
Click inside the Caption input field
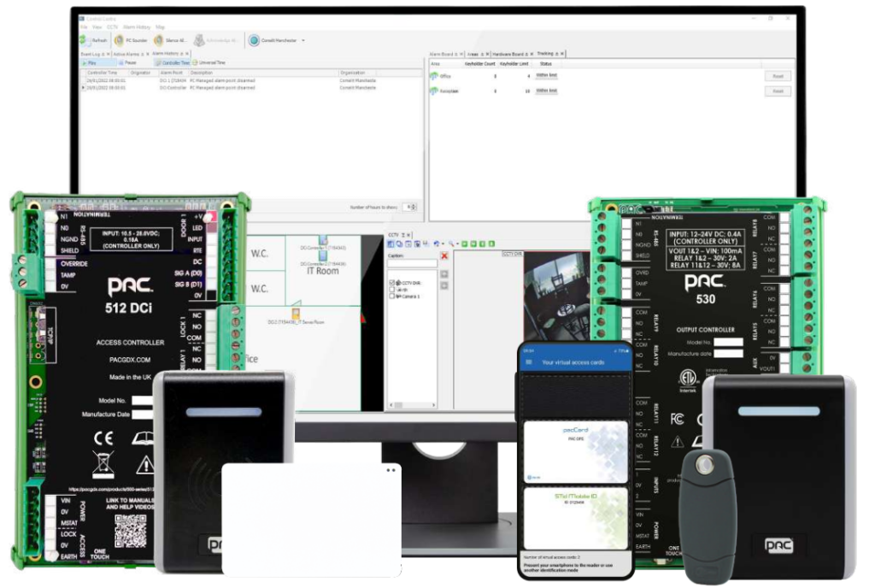[413, 263]
